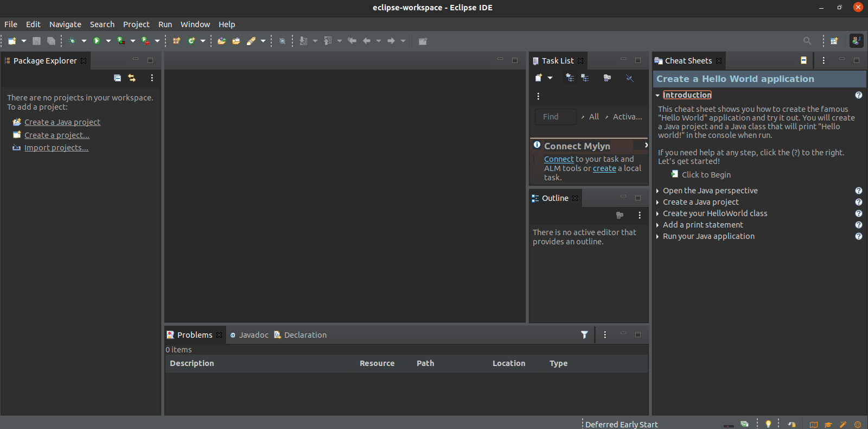Click the Problems view filter funnel icon
The height and width of the screenshot is (429, 868).
[x=584, y=335]
